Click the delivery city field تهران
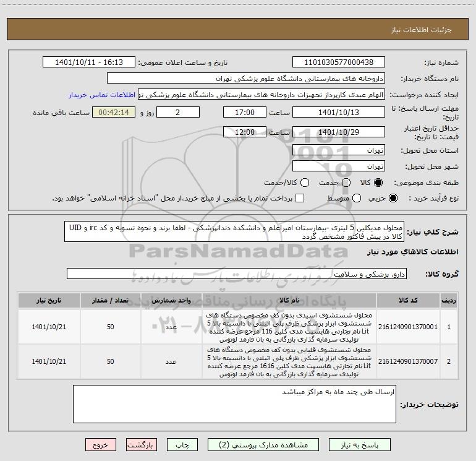476x461 pixels. click(x=339, y=166)
